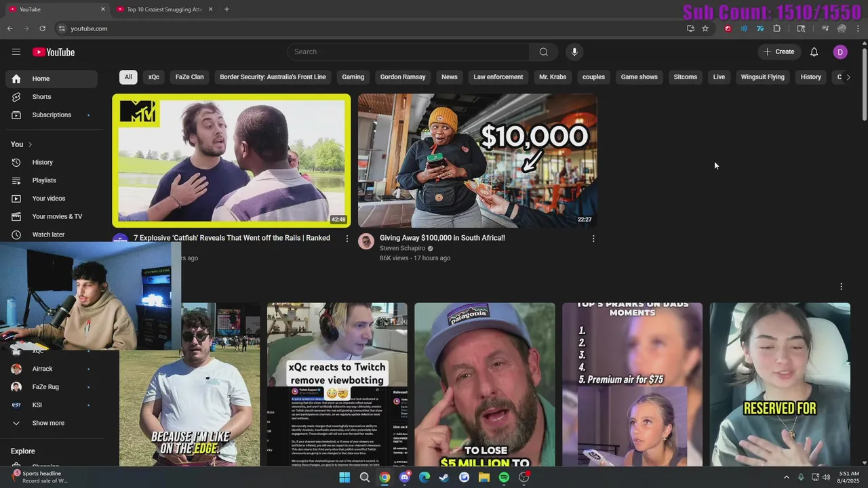Viewport: 868px width, 488px height.
Task: Click the YouTube search input field
Action: coord(409,52)
